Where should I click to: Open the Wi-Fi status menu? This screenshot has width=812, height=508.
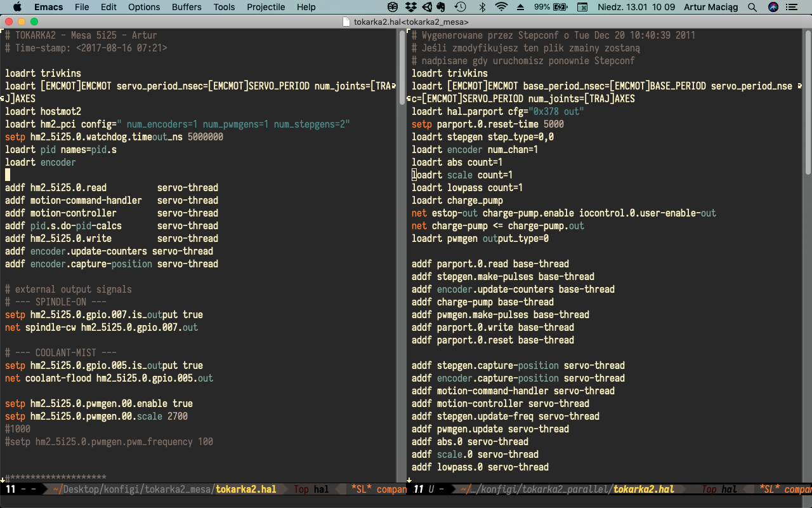pyautogui.click(x=502, y=7)
